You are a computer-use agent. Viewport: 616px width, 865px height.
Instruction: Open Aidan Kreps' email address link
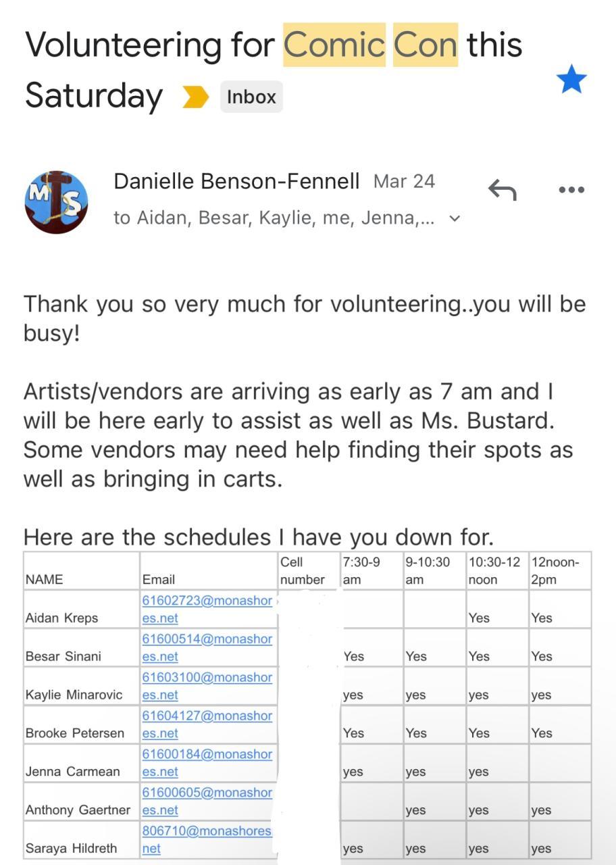pyautogui.click(x=207, y=609)
